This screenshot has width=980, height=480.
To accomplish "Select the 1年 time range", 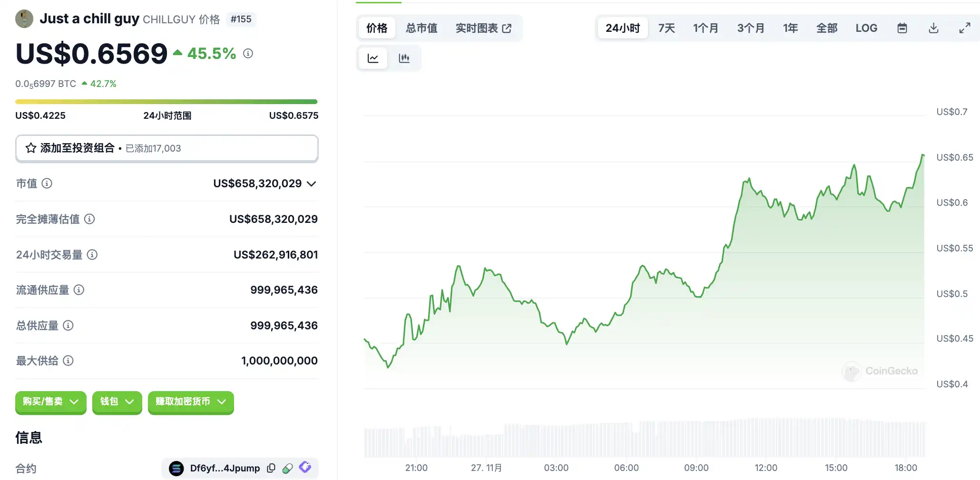I will tap(790, 28).
